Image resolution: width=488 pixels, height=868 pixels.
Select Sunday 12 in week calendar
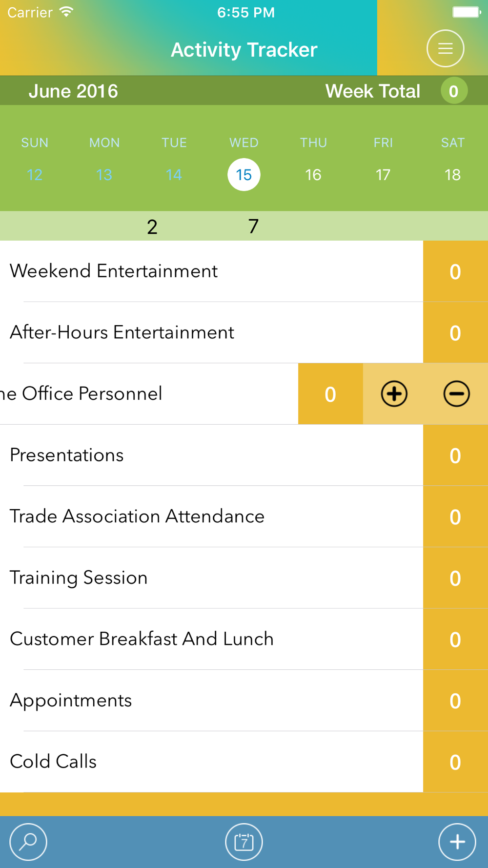pyautogui.click(x=35, y=175)
